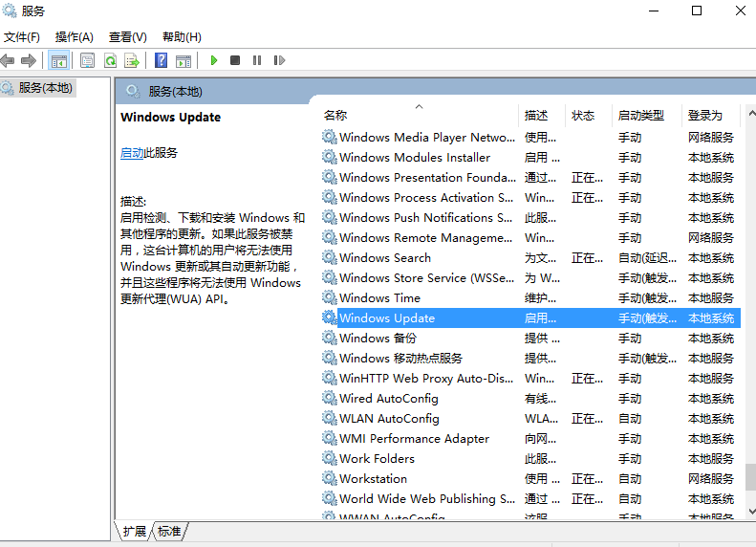Stop the service with square icon

[235, 60]
